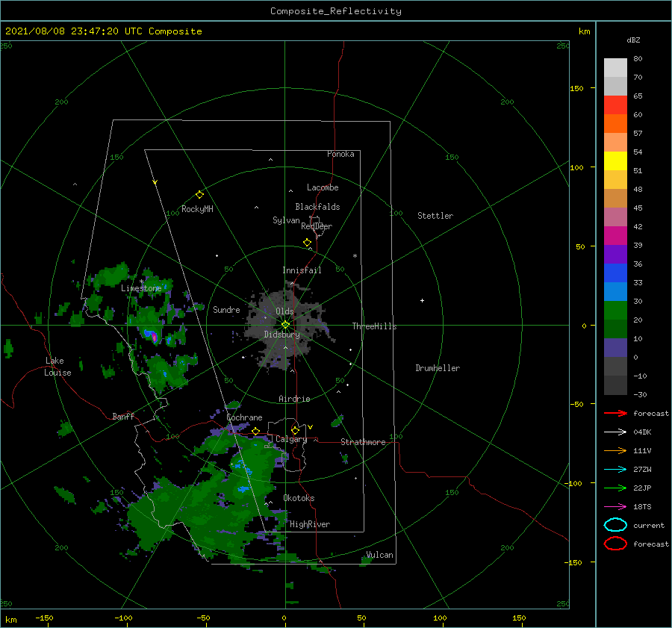This screenshot has width=672, height=628.
Task: Click the yellow 51 dBZ color swatch
Action: [x=615, y=161]
